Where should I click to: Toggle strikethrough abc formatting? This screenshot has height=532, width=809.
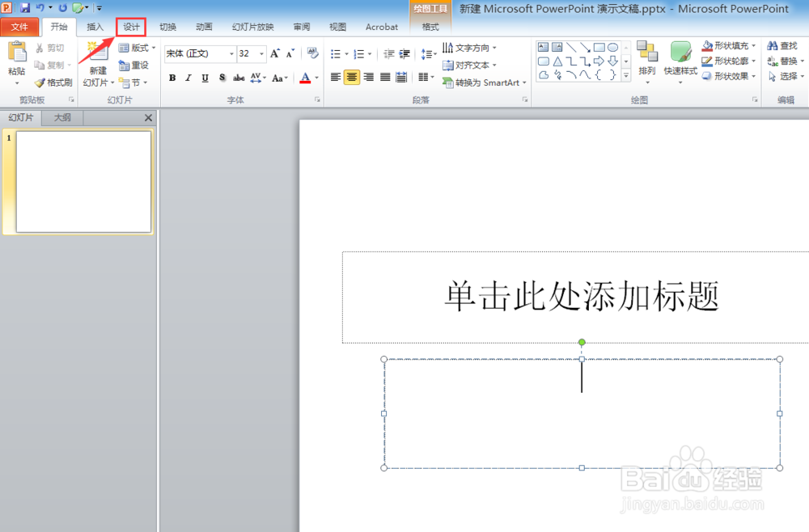coord(239,78)
